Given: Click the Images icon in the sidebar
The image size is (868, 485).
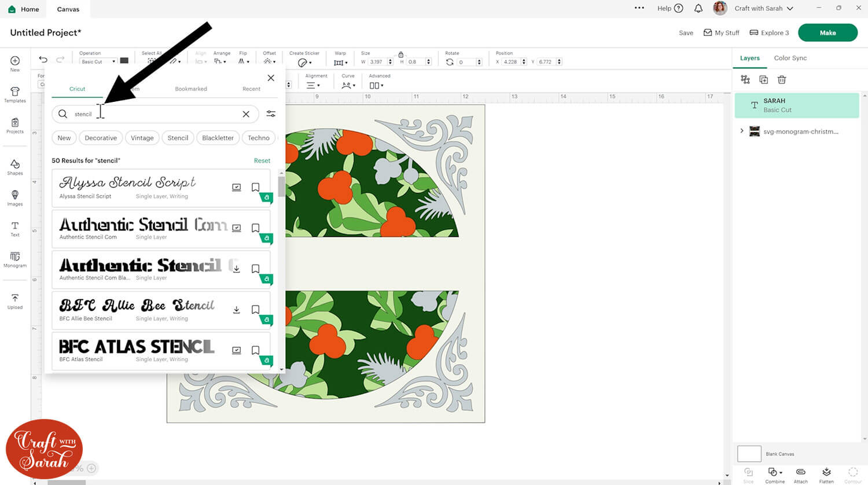Looking at the screenshot, I should click(x=14, y=197).
